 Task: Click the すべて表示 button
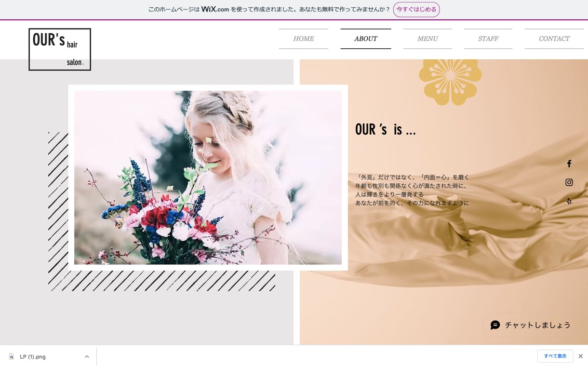pyautogui.click(x=555, y=356)
